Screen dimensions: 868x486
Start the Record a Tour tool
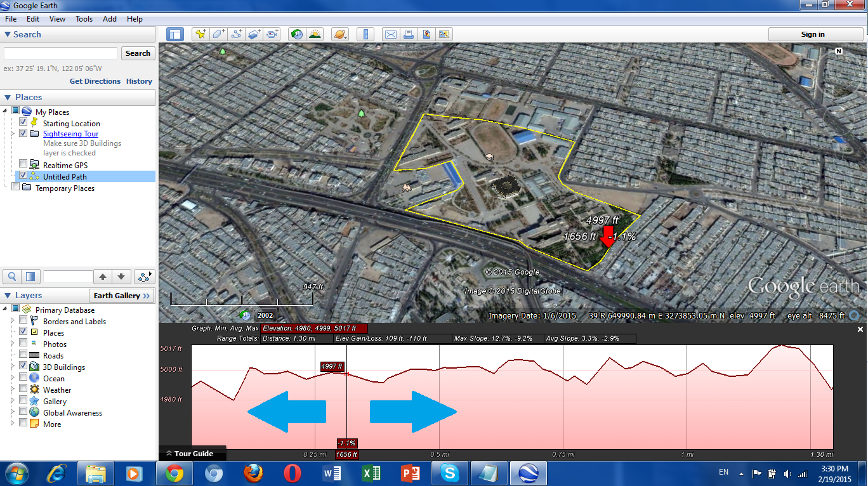pyautogui.click(x=273, y=34)
